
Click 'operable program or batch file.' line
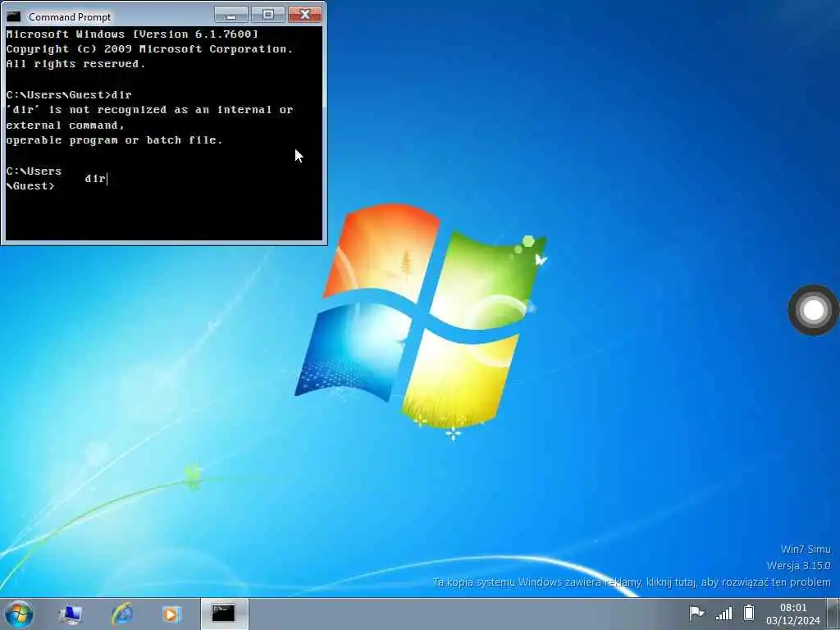click(114, 140)
